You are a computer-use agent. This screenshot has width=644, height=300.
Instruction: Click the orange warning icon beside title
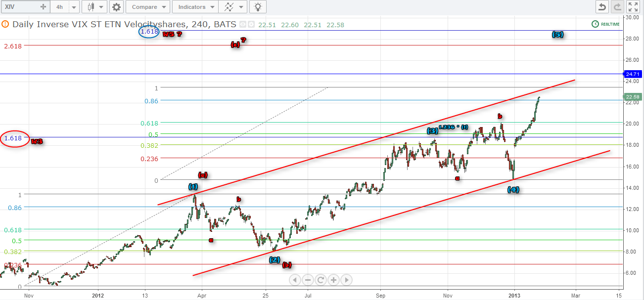[x=5, y=24]
